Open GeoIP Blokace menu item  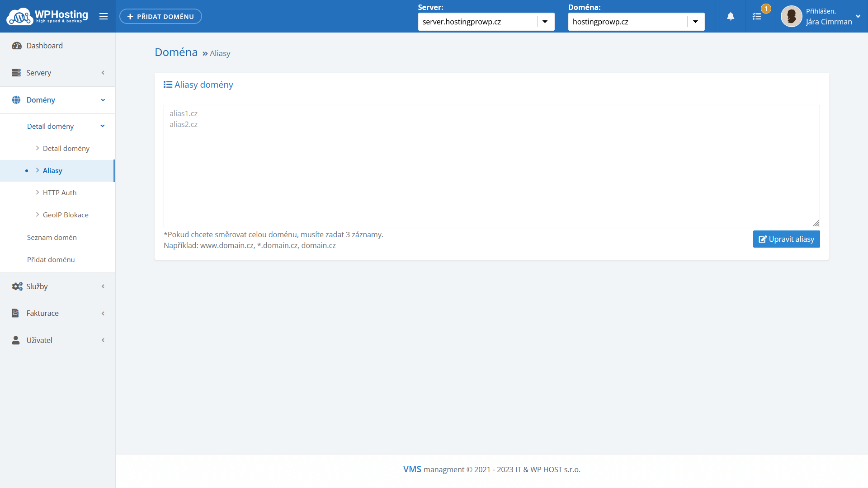tap(65, 215)
